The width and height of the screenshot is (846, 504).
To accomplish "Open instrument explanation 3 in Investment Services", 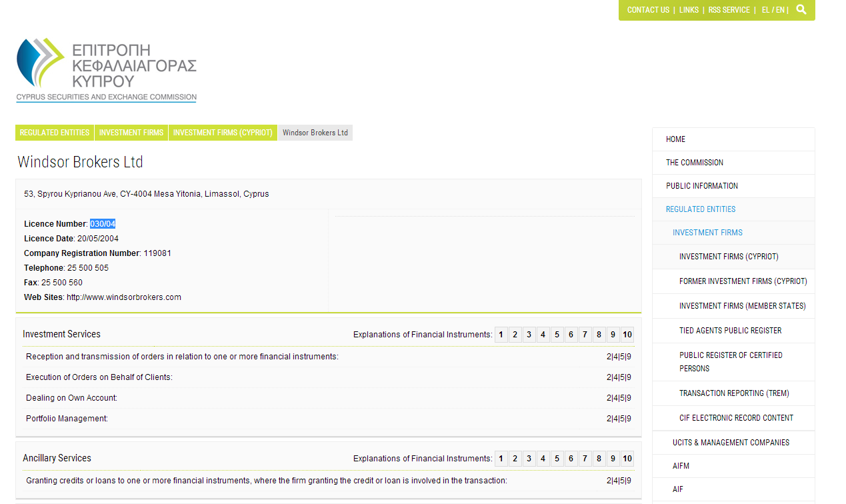I will tap(529, 335).
